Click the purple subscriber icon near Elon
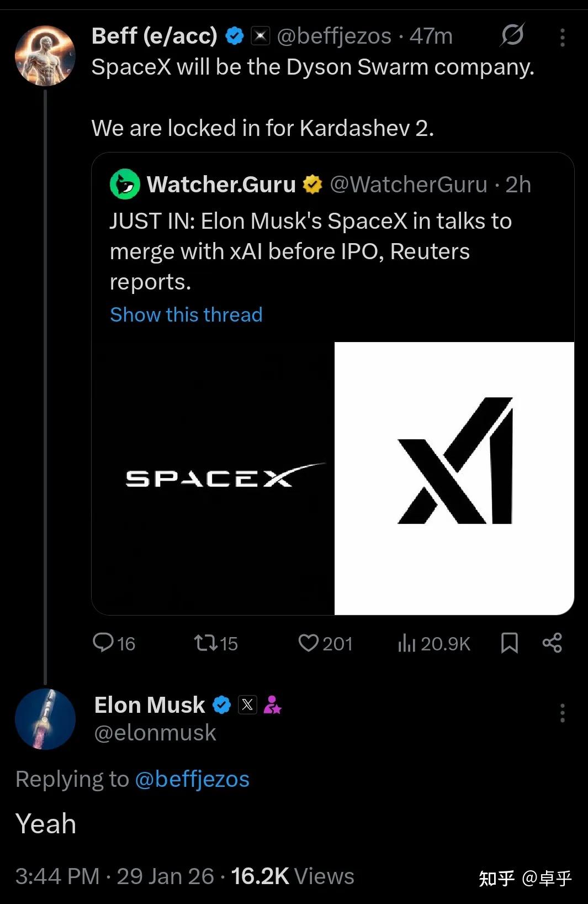This screenshot has width=588, height=904. (x=272, y=705)
